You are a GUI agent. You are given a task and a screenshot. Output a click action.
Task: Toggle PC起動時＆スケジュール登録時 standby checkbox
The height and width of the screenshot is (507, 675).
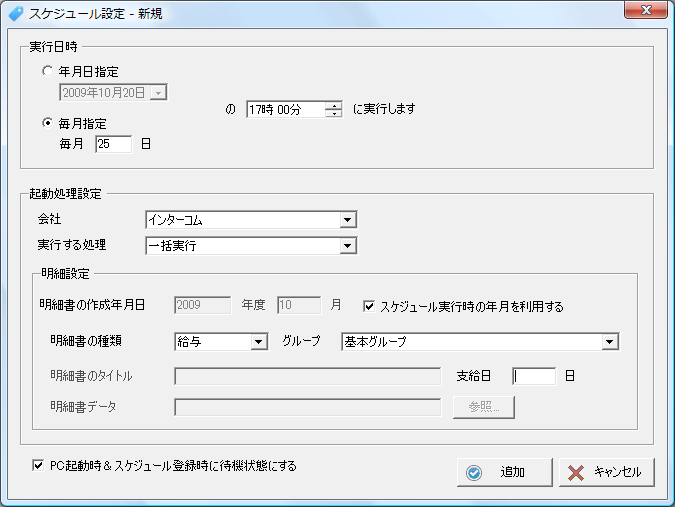(x=38, y=465)
